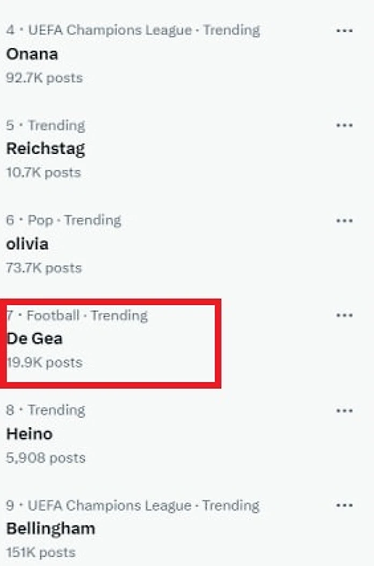The height and width of the screenshot is (566, 392).
Task: Click the 151K posts count
Action: tap(40, 553)
